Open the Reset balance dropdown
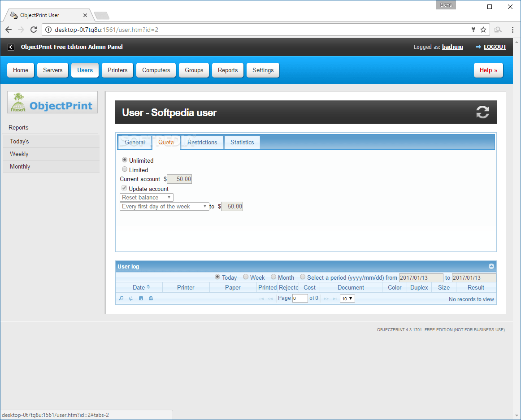 147,197
